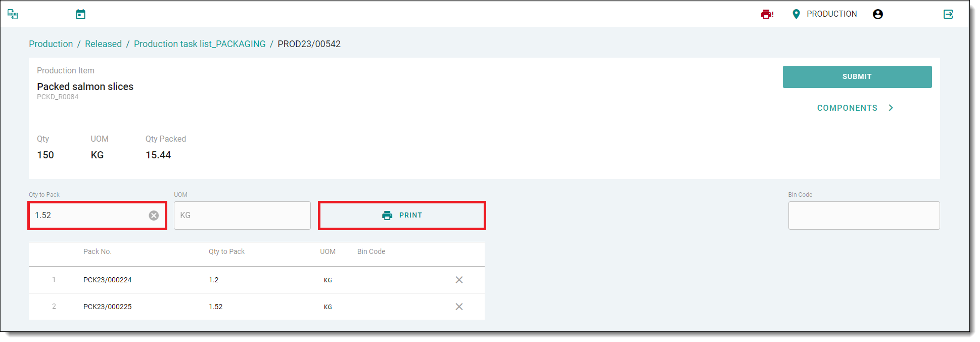The image size is (980, 342).
Task: Click the UOM field showing KG
Action: (242, 216)
